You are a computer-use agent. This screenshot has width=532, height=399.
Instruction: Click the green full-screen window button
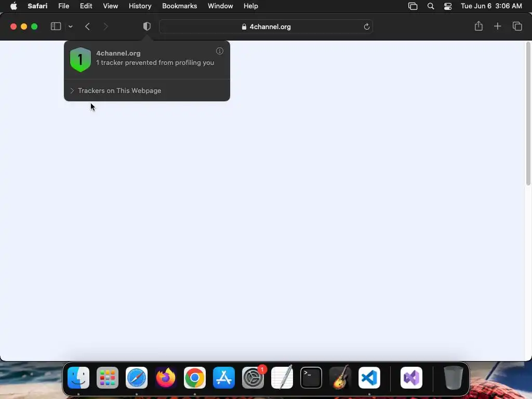pyautogui.click(x=34, y=26)
